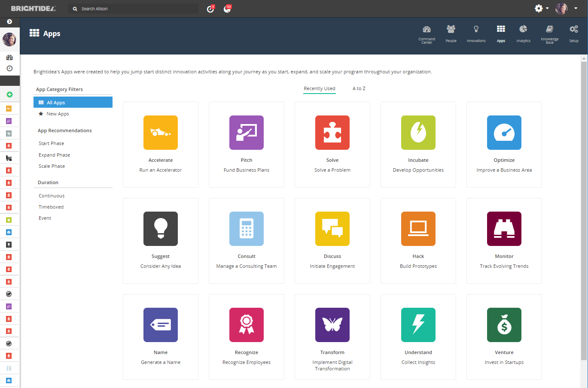Screen dimensions: 588x388
Task: Open the Knowledge Base icon
Action: pos(549,31)
